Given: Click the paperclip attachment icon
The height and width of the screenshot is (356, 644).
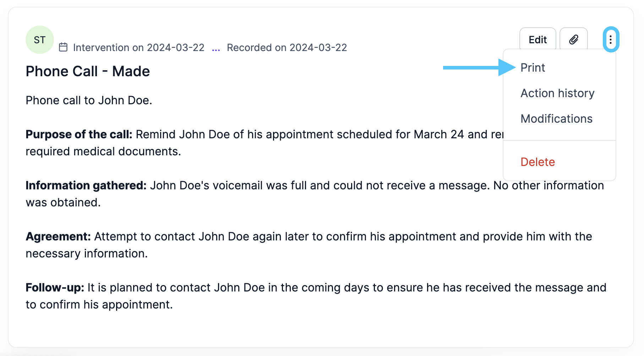Looking at the screenshot, I should (574, 39).
